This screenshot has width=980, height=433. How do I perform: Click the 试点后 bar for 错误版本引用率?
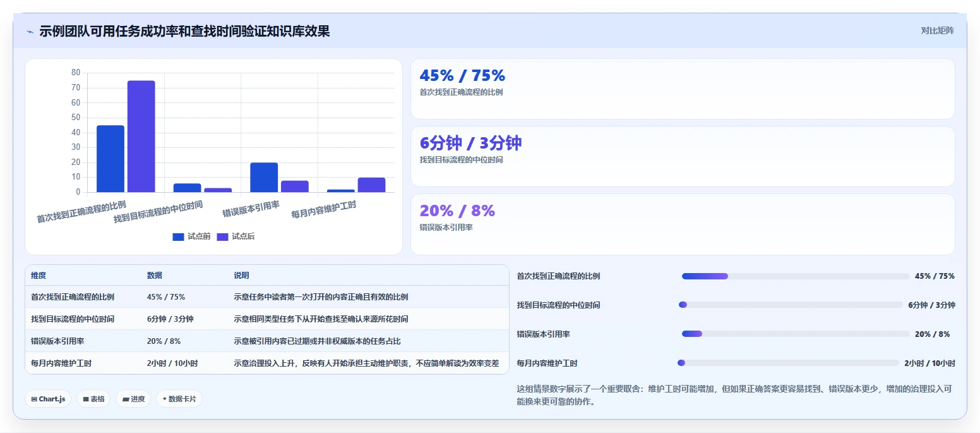(x=295, y=186)
